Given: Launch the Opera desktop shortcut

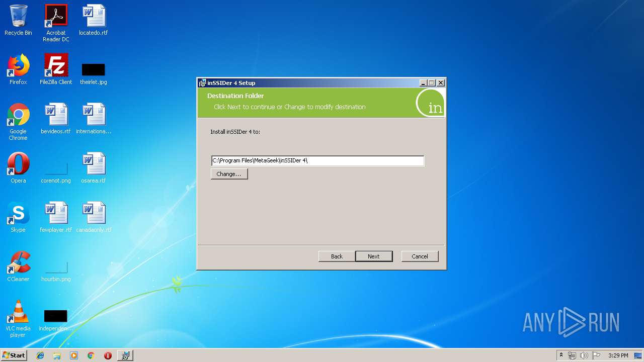Looking at the screenshot, I should coord(18,168).
